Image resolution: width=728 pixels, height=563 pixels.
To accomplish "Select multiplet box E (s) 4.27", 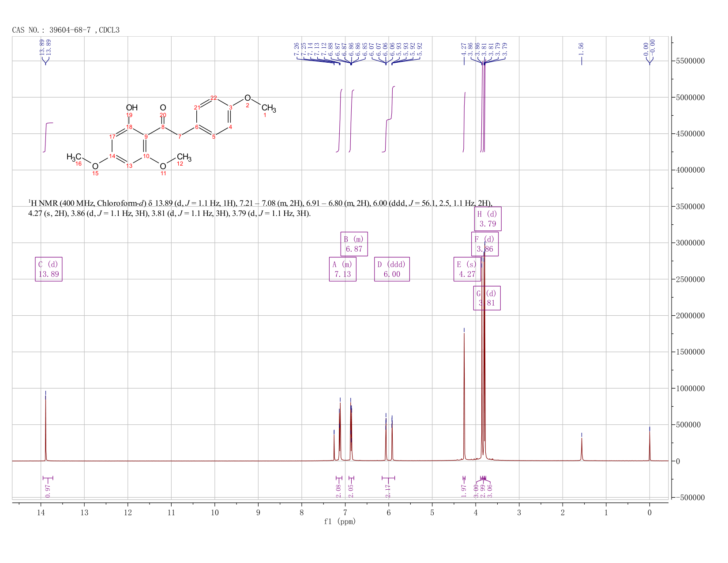I will 467,269.
